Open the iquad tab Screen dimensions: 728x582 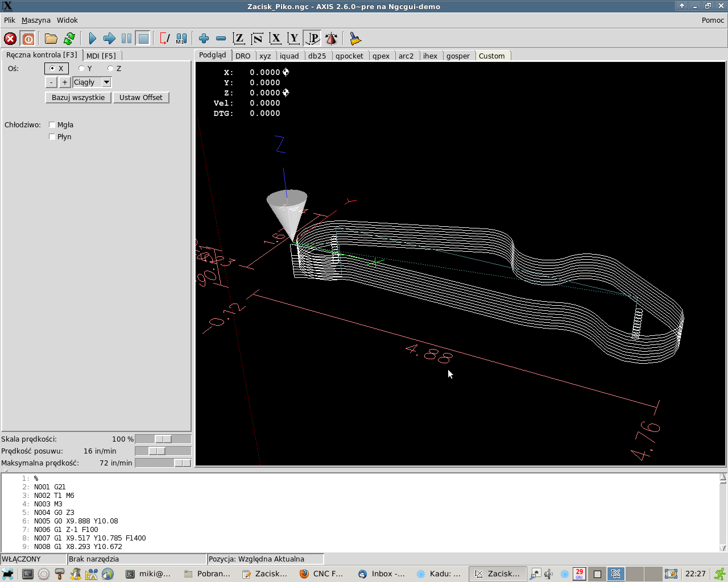point(289,56)
